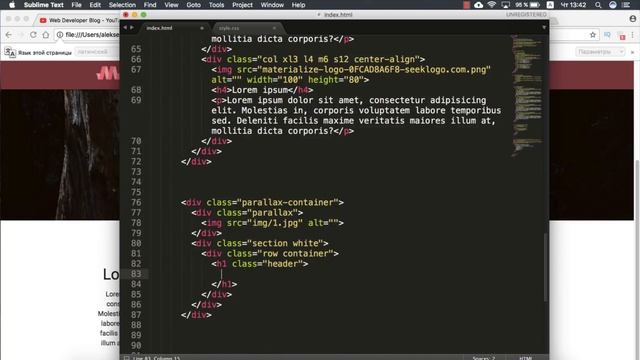Screen dimensions: 640x360
Task: Switch to the style.css tab
Action: tap(247, 28)
